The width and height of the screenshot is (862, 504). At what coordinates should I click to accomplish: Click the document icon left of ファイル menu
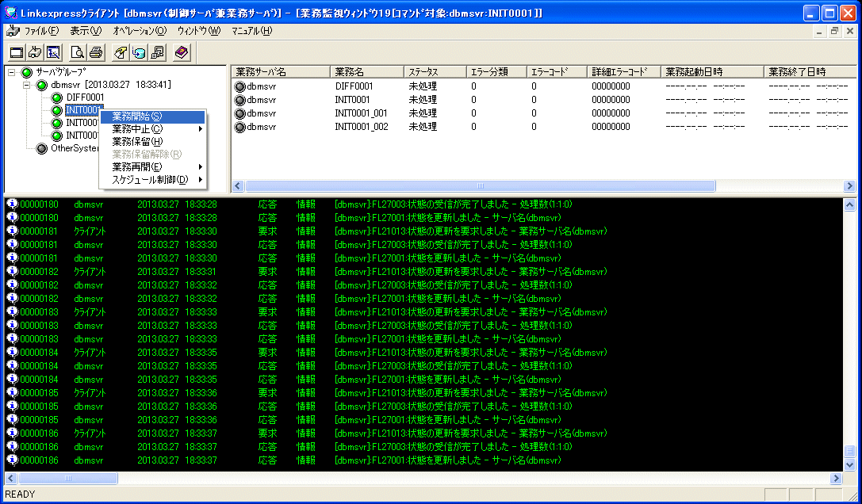(12, 31)
